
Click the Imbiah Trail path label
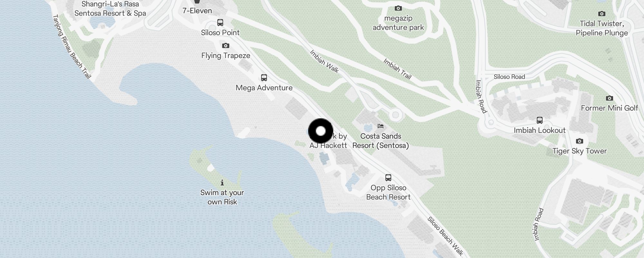click(x=397, y=69)
